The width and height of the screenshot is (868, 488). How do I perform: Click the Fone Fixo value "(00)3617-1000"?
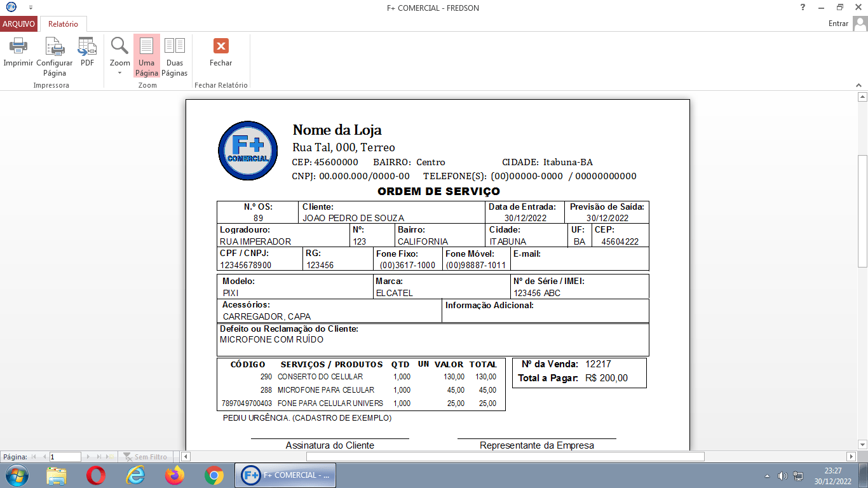pyautogui.click(x=407, y=265)
